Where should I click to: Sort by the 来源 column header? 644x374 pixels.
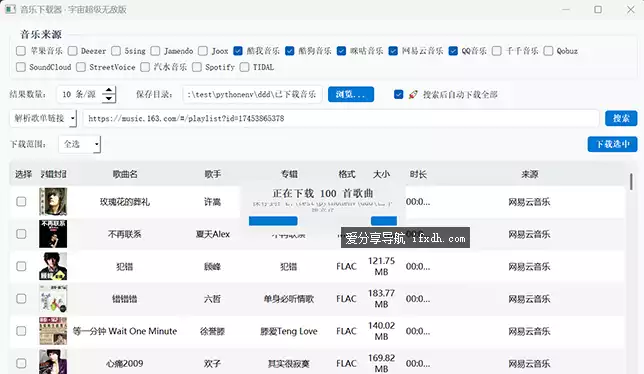click(529, 174)
